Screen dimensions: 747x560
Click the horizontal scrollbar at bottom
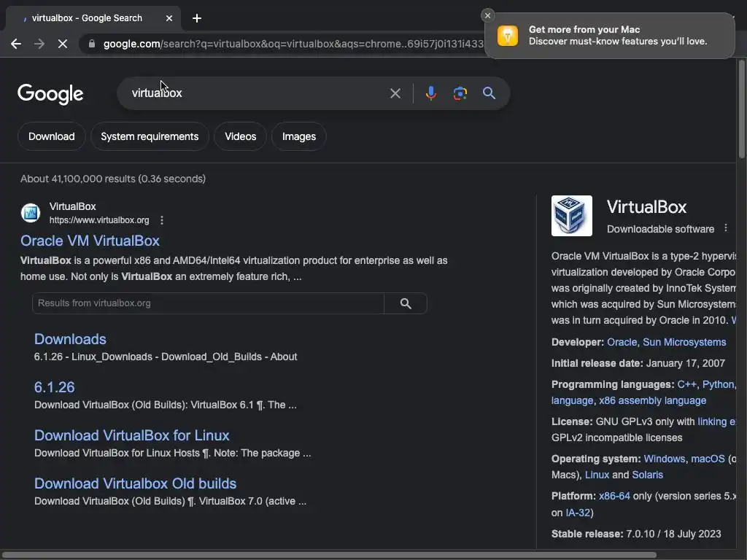point(329,555)
